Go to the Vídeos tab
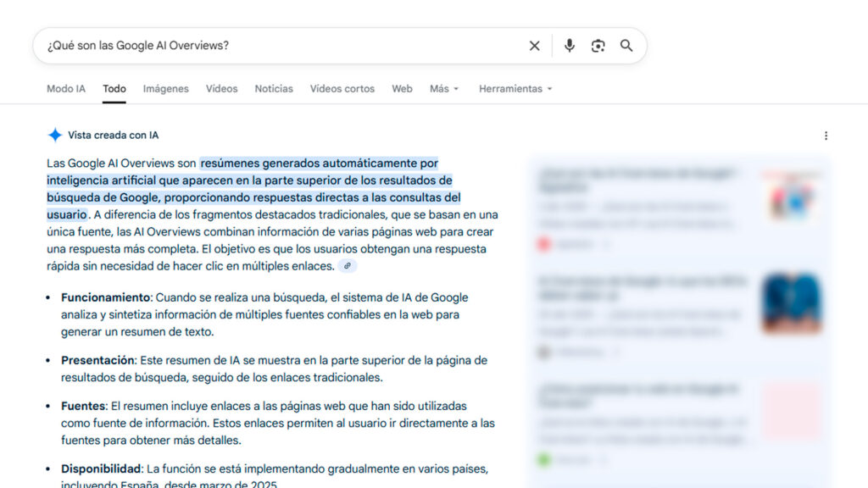 tap(221, 89)
